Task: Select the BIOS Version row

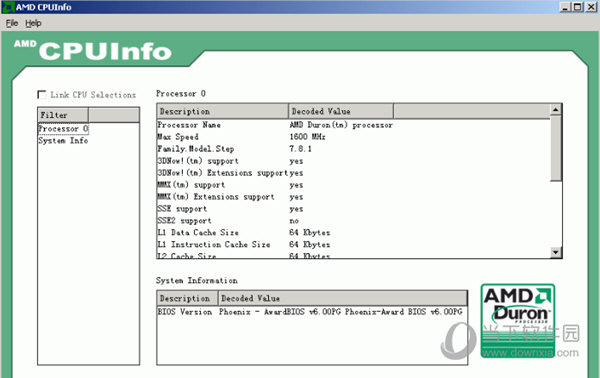Action: pyautogui.click(x=312, y=312)
